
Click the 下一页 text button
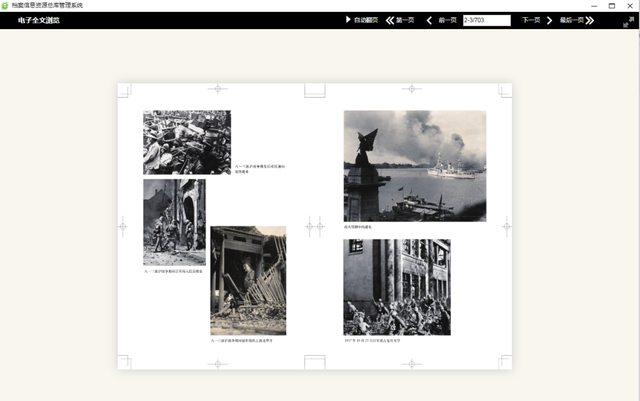[531, 20]
